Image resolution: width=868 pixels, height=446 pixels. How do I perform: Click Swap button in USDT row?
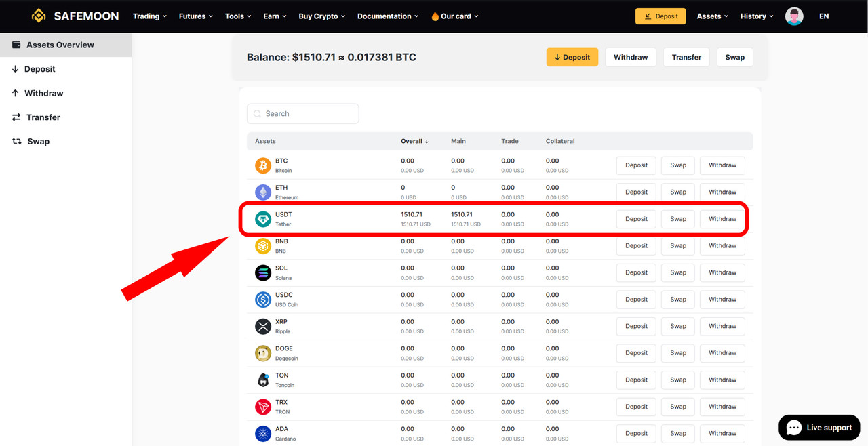678,219
